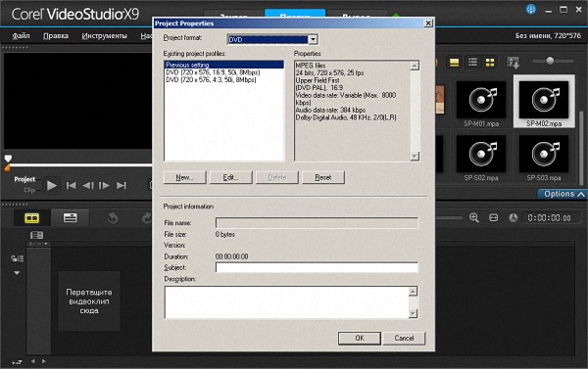Click the Description box scroll down arrow
Image resolution: width=588 pixels, height=369 pixels.
413,313
